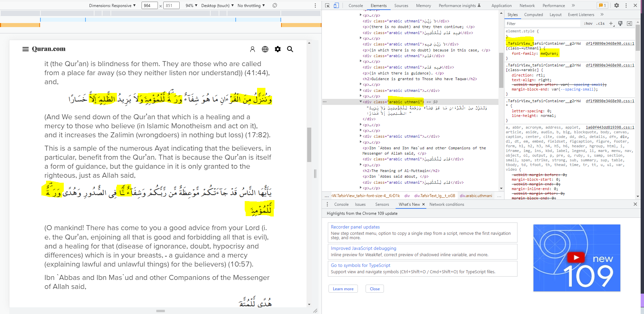The height and width of the screenshot is (314, 644).
Task: Switch to the Network tab
Action: coord(527,5)
